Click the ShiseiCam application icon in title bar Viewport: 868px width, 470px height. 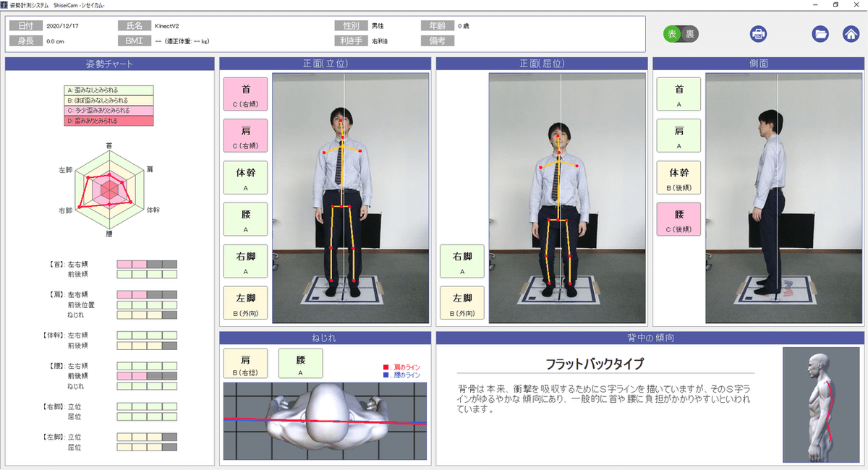click(6, 6)
